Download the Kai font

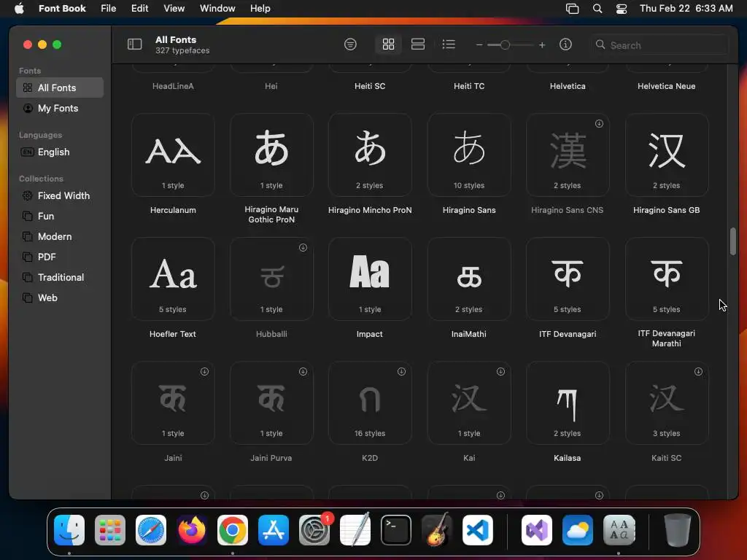tap(500, 371)
